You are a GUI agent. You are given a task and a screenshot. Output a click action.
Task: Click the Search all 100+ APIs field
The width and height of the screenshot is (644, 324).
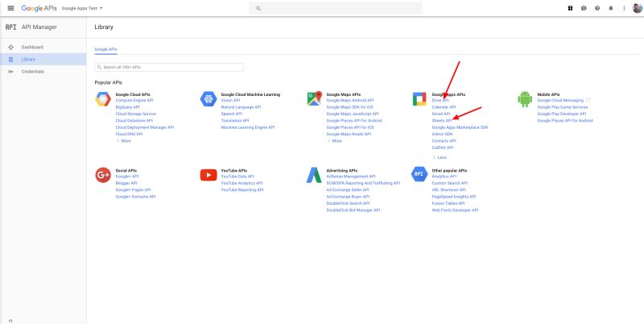click(169, 67)
